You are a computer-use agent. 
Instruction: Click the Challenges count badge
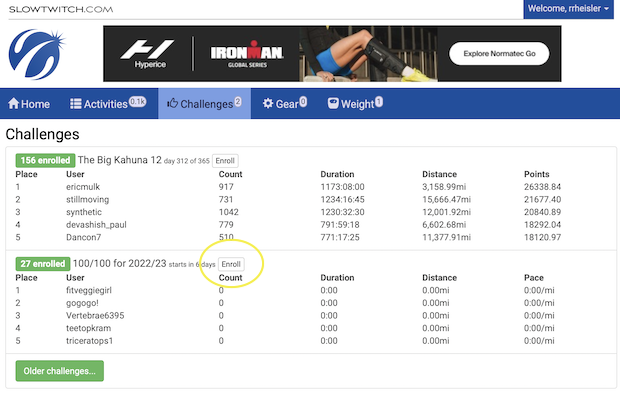pyautogui.click(x=238, y=103)
